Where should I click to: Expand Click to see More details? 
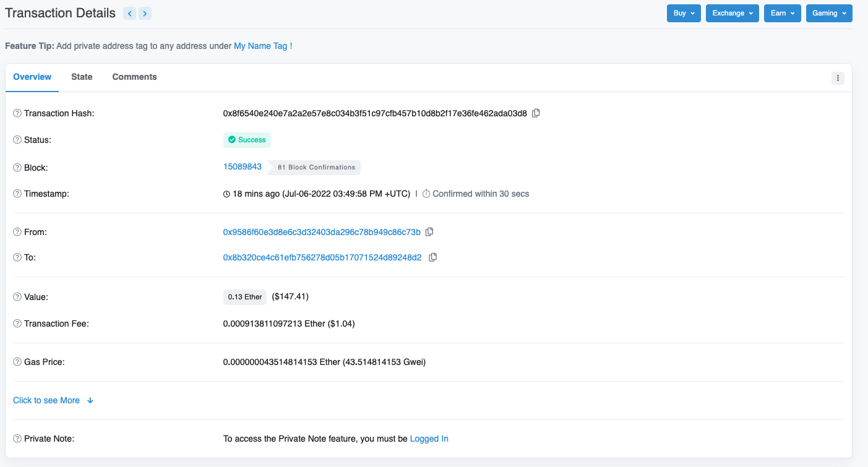53,400
